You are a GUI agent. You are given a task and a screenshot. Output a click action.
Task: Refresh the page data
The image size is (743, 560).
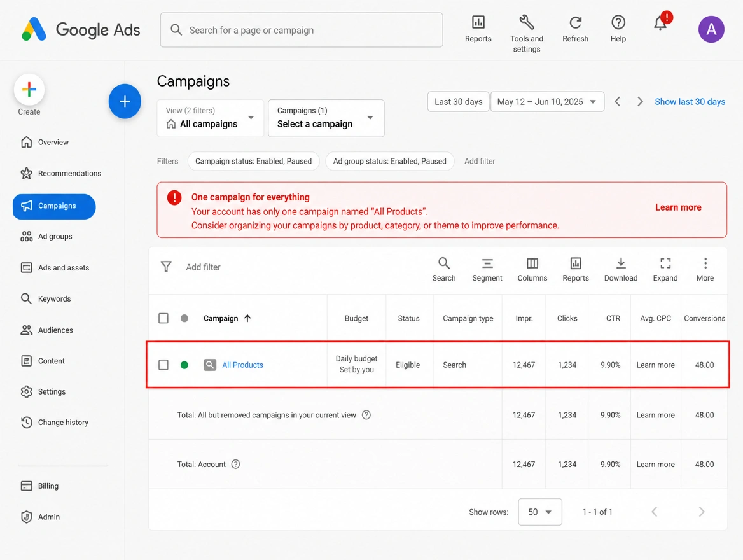tap(575, 29)
